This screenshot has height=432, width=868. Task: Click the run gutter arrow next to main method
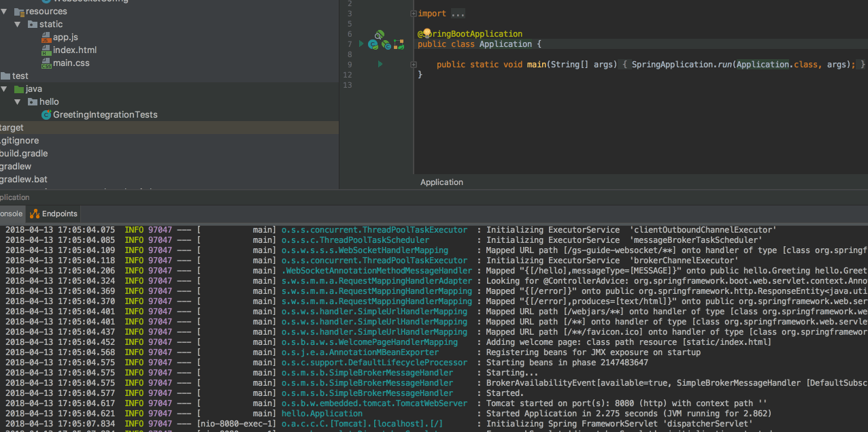pyautogui.click(x=380, y=64)
